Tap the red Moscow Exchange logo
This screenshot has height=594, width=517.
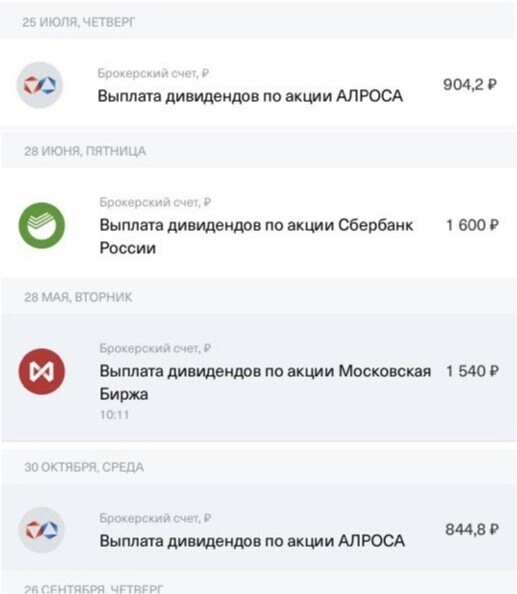click(x=42, y=371)
